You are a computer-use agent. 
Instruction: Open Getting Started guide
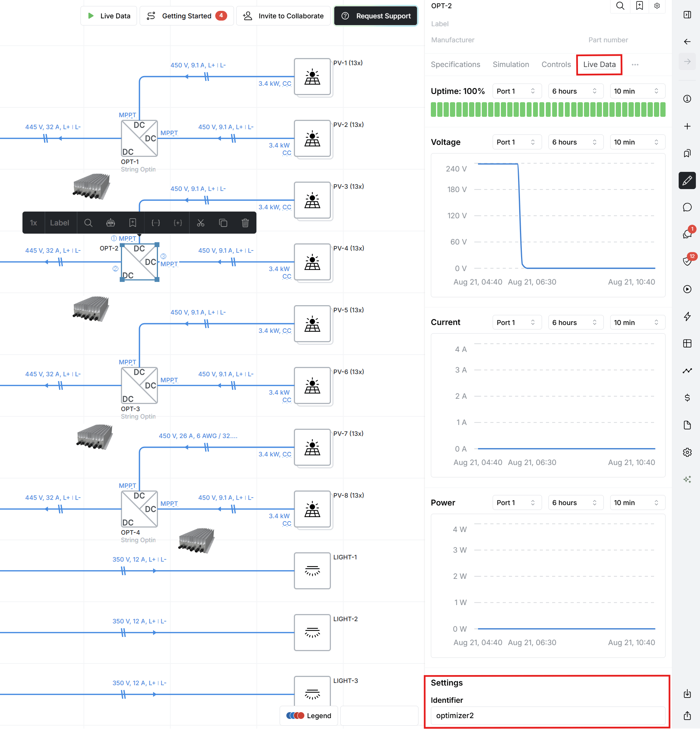coord(186,16)
